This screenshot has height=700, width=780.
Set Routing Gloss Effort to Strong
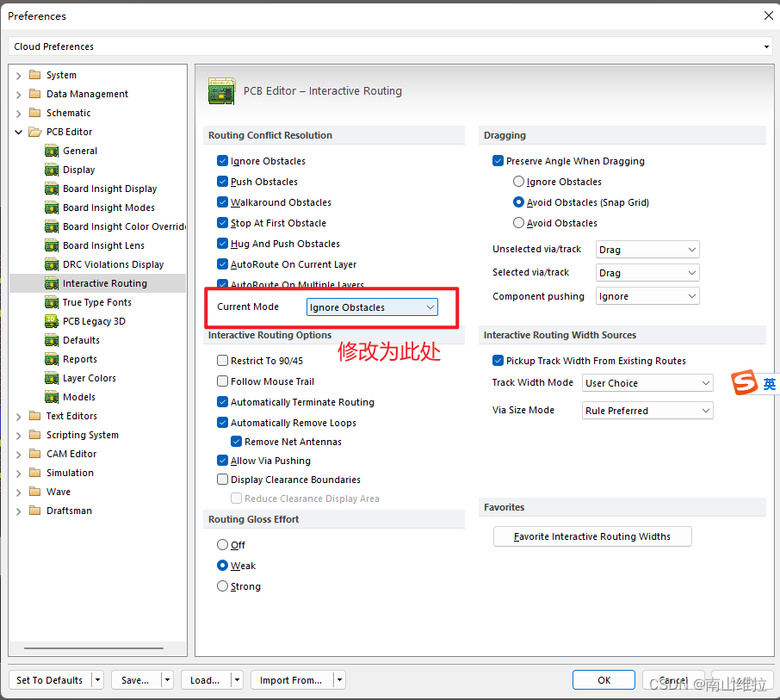click(222, 586)
